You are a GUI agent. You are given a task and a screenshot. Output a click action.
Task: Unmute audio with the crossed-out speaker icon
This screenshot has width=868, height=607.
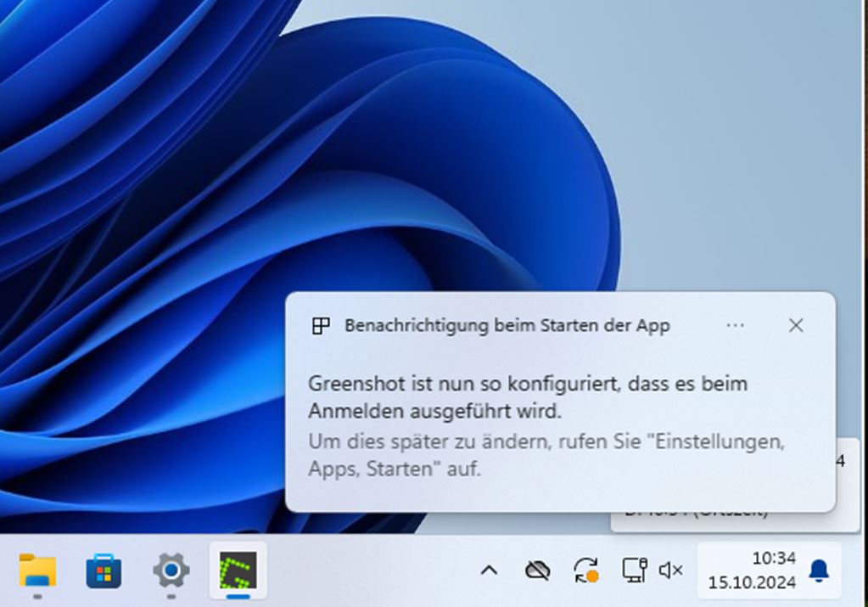671,570
